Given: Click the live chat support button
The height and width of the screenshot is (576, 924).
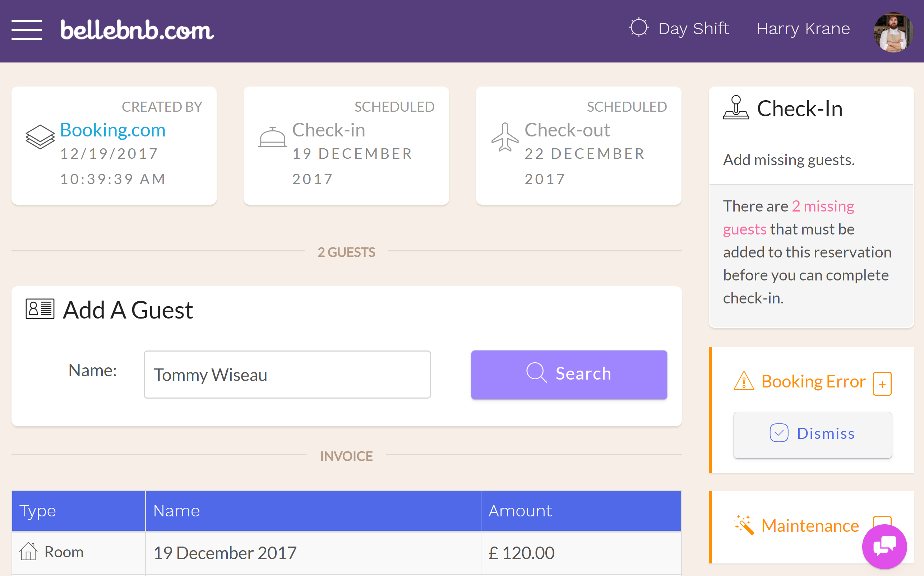Looking at the screenshot, I should [885, 548].
